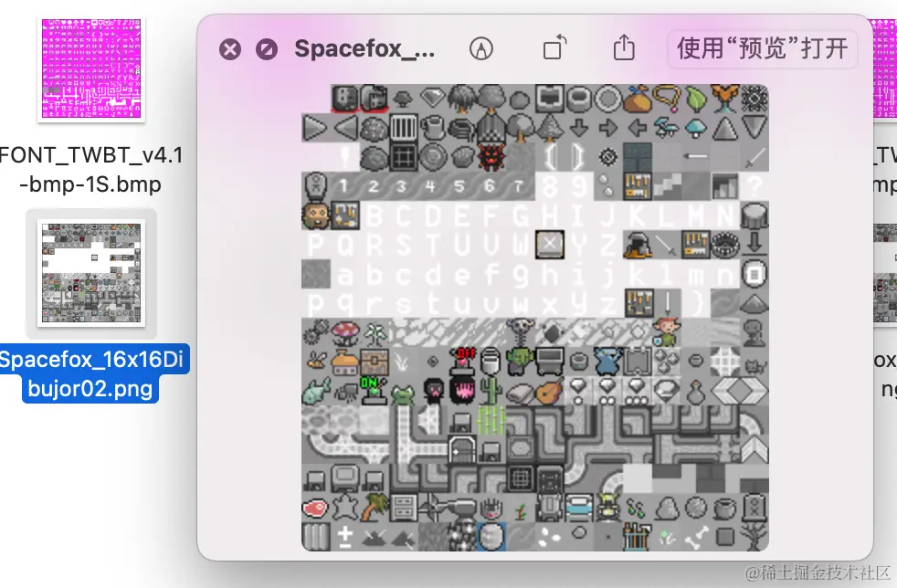Select the FONT_TWBT_v4.1-bmp-1S.bmp desktop thumbnail

coord(90,68)
